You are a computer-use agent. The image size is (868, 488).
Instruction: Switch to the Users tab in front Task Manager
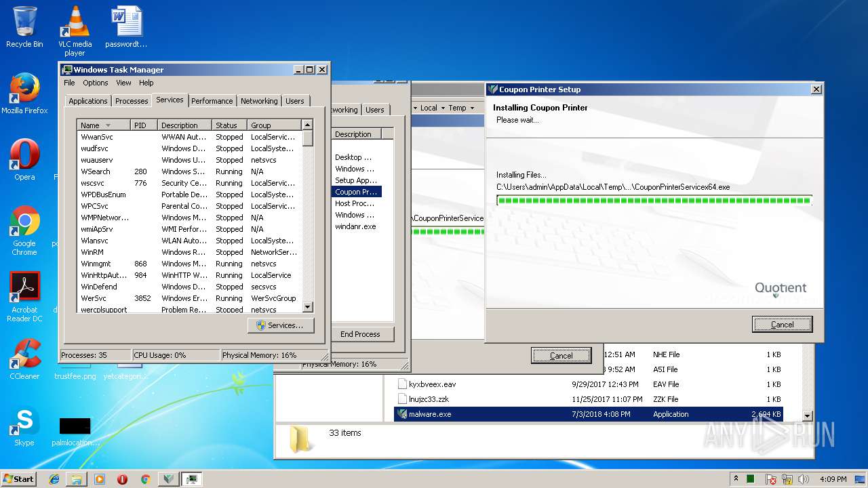[295, 101]
